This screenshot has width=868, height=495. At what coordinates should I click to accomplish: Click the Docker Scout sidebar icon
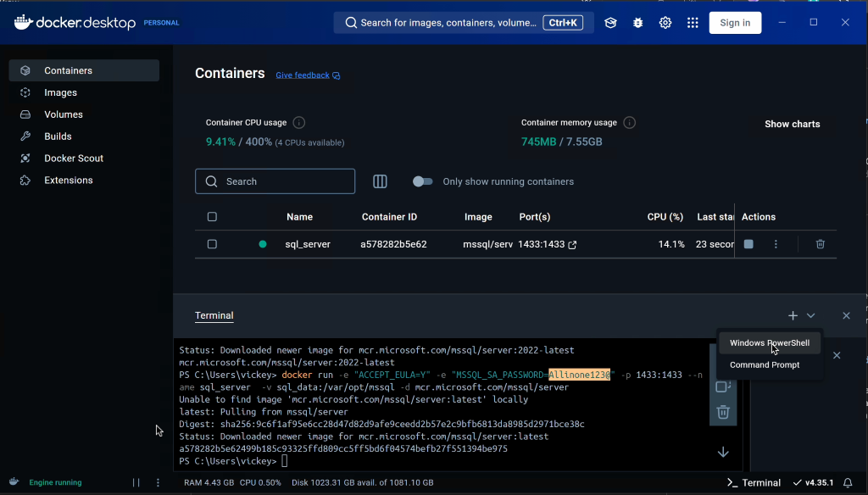(x=25, y=159)
